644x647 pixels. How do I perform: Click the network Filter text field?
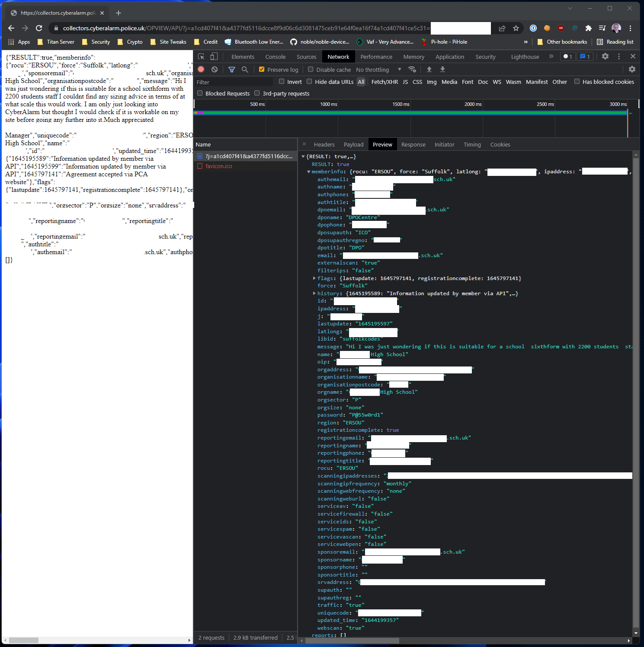click(234, 82)
